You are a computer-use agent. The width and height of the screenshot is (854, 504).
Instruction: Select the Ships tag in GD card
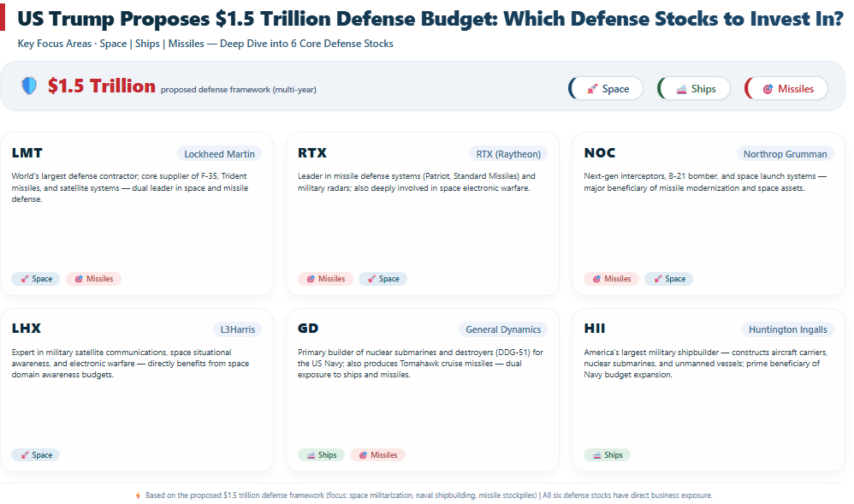pyautogui.click(x=322, y=455)
